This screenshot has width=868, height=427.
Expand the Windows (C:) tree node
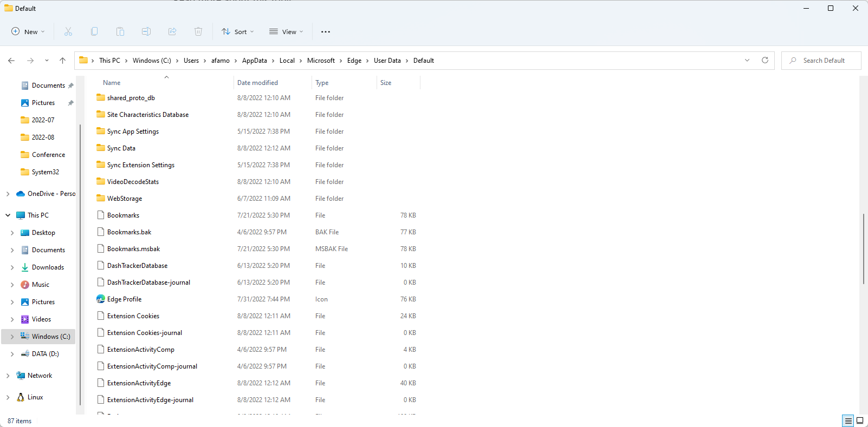coord(12,336)
